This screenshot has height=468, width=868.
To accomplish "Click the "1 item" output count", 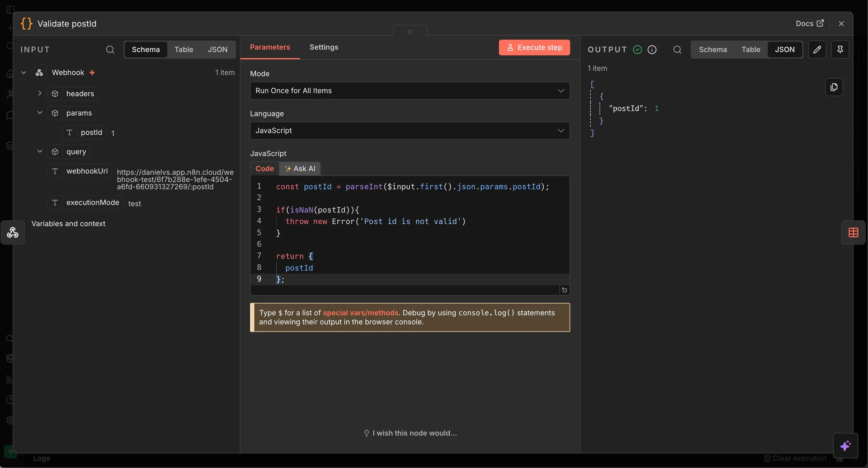I will point(597,68).
